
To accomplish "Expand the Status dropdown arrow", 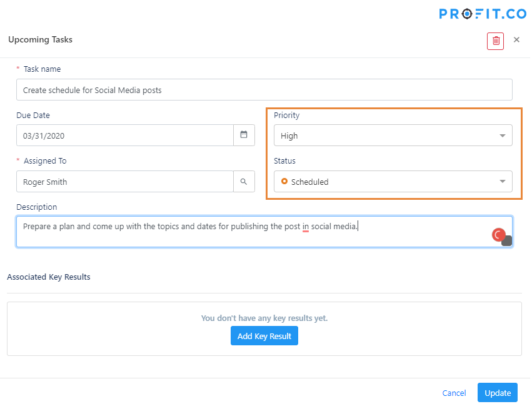I will click(x=503, y=182).
